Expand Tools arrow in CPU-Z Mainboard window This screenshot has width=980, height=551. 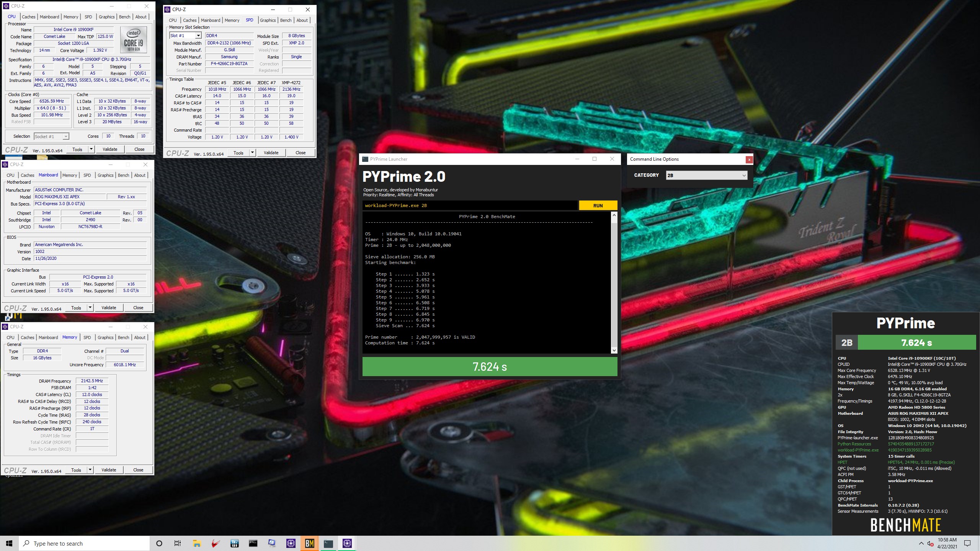[x=90, y=308]
